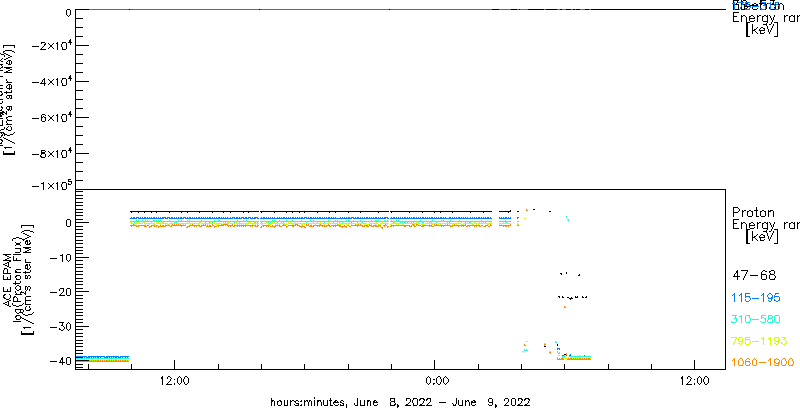Click the −10 y-axis label in the proton panel

tap(60, 257)
